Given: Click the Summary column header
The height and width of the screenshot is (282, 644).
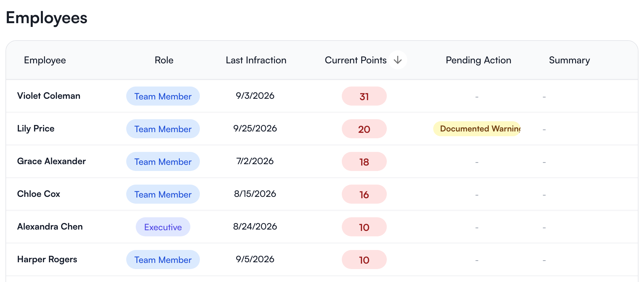Looking at the screenshot, I should point(569,60).
